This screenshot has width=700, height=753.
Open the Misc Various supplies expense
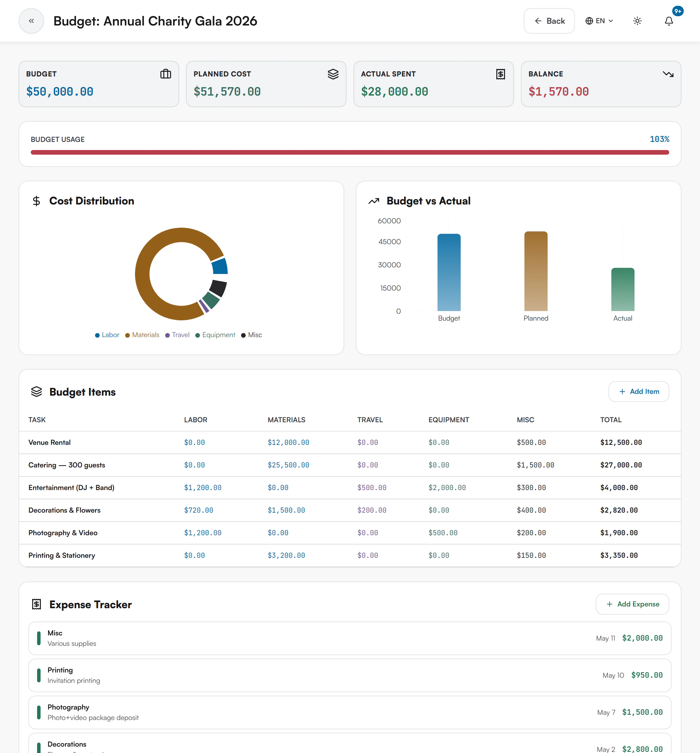[350, 638]
